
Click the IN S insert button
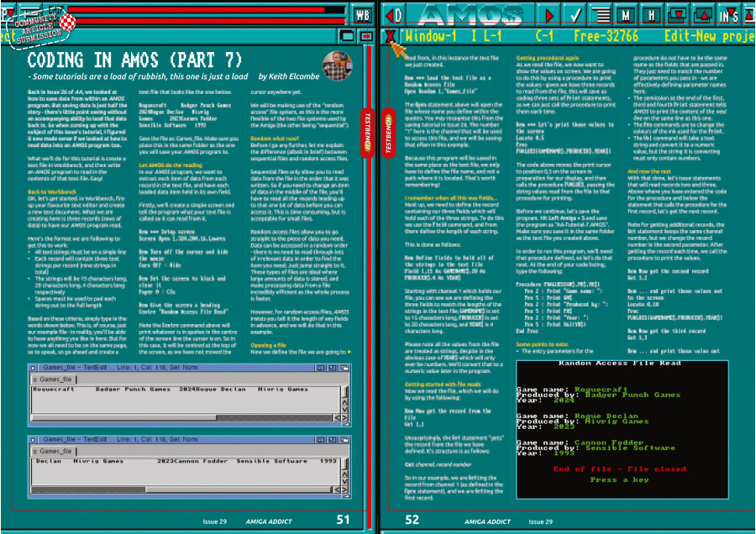(729, 15)
